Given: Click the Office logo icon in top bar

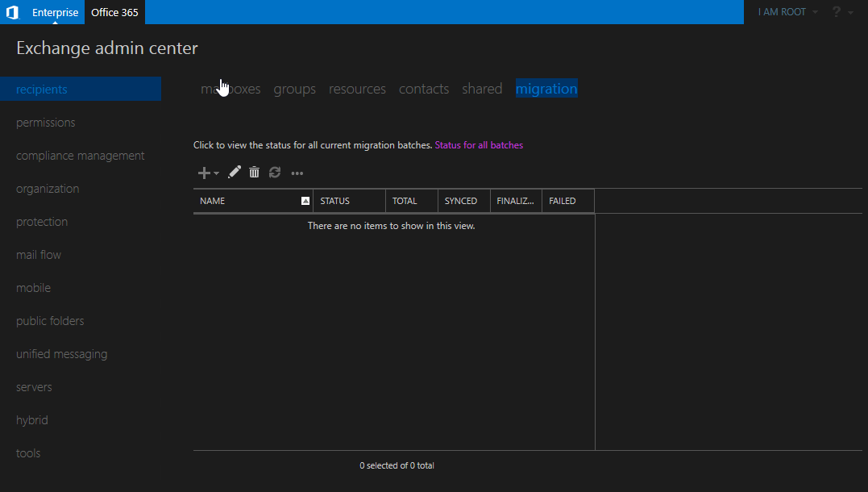Looking at the screenshot, I should 12,12.
